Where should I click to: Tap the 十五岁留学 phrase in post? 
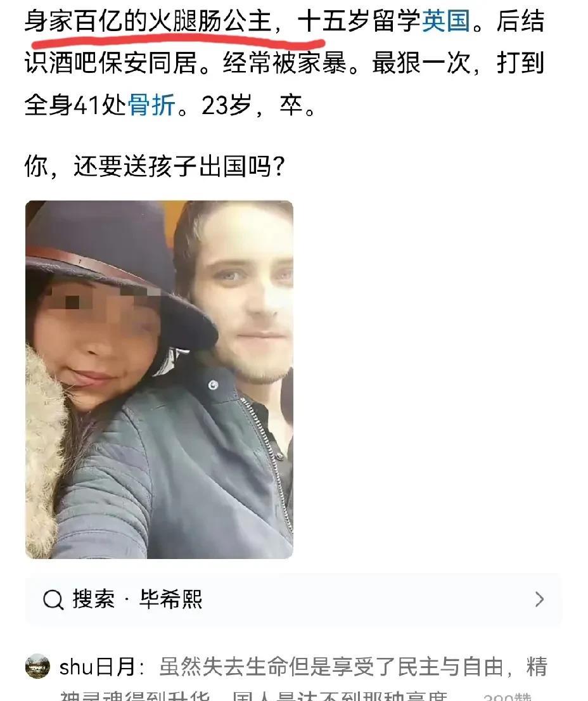click(x=359, y=20)
